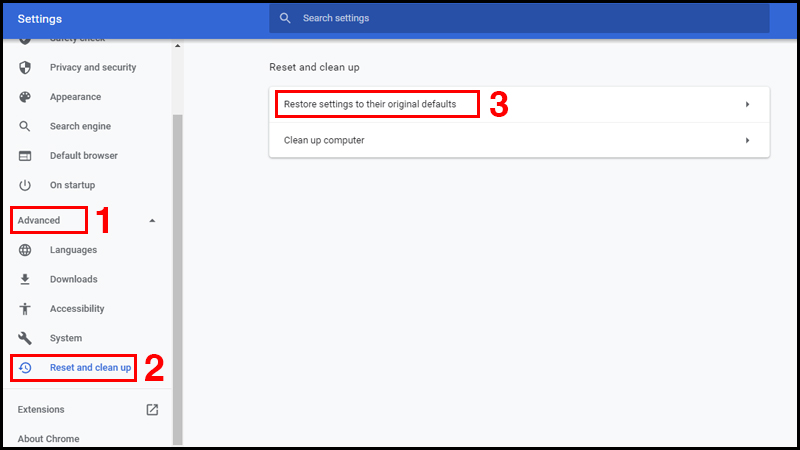This screenshot has width=800, height=450.
Task: Click the Accessibility person icon
Action: (25, 309)
